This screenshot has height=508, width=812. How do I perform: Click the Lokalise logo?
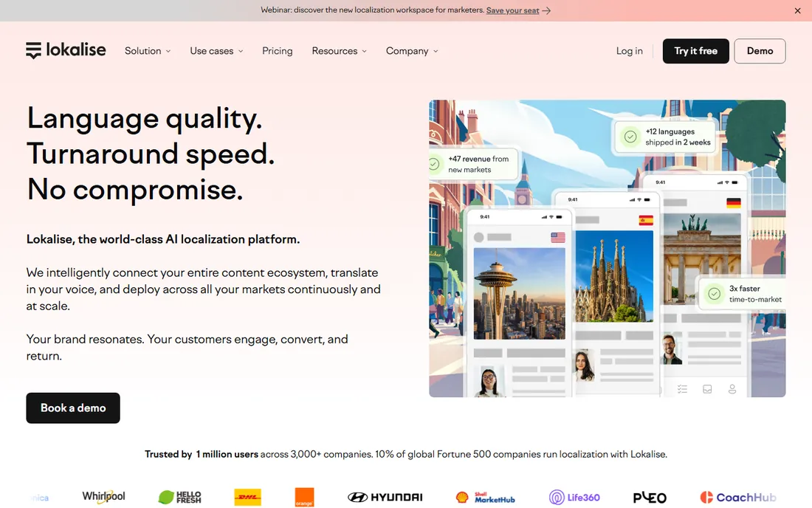pyautogui.click(x=66, y=50)
